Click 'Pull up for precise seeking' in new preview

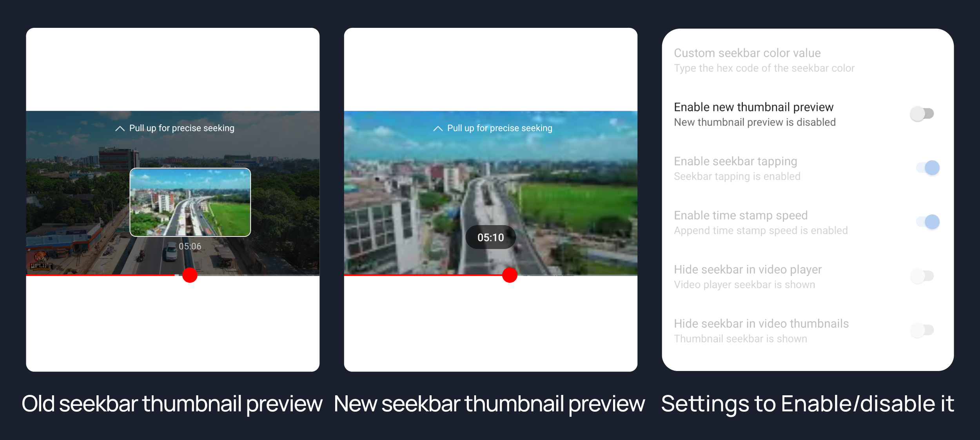pos(500,128)
